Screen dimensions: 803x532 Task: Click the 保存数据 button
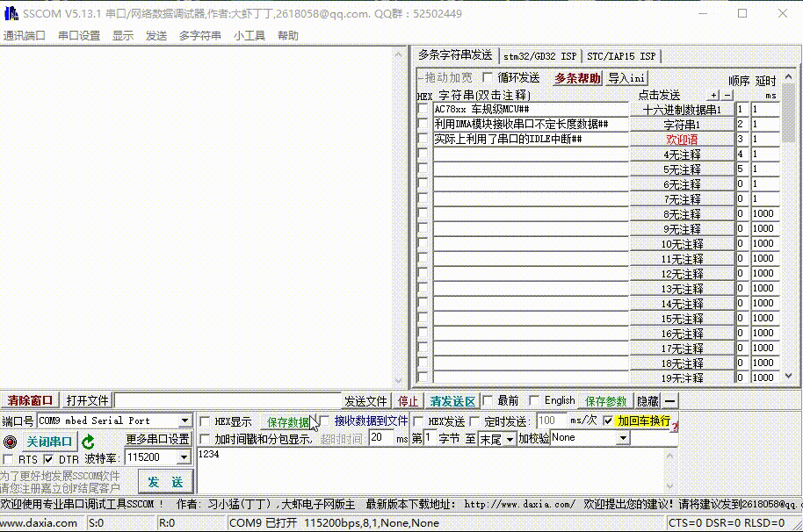288,422
